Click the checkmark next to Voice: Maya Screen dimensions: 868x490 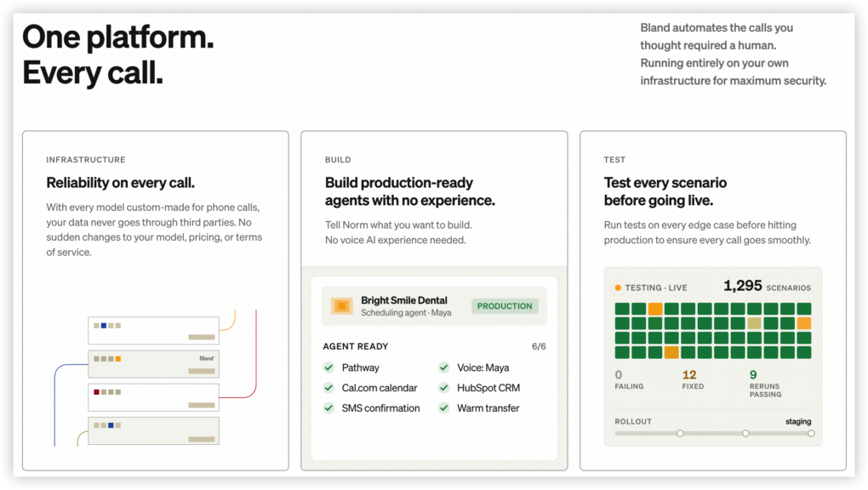tap(444, 367)
